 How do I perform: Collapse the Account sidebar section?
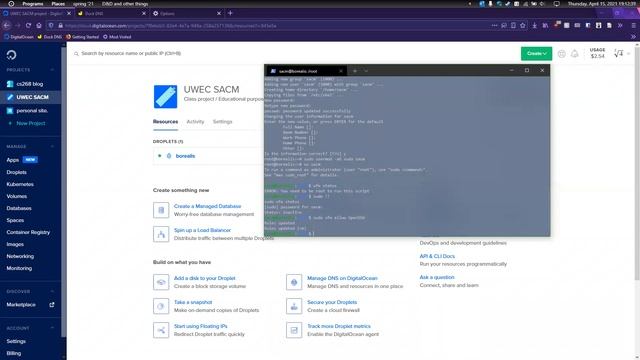pos(52,328)
